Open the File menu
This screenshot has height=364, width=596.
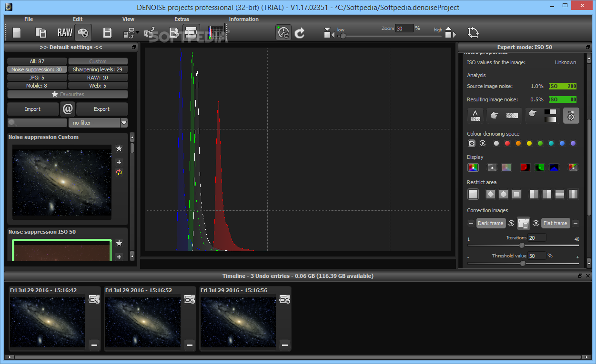pyautogui.click(x=29, y=19)
